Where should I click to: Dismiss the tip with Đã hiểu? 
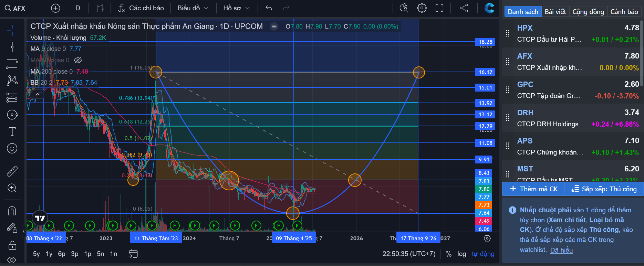pos(561,250)
